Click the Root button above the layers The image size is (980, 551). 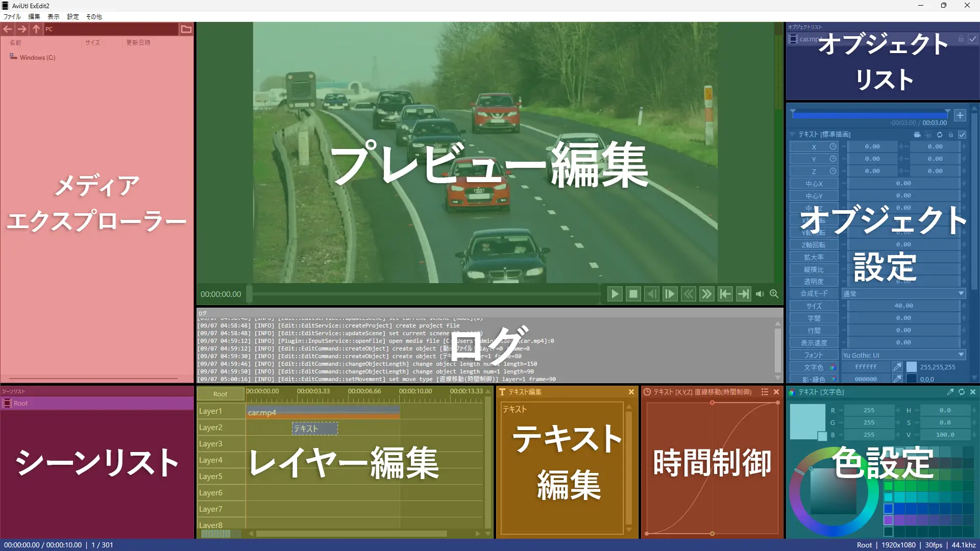click(220, 394)
